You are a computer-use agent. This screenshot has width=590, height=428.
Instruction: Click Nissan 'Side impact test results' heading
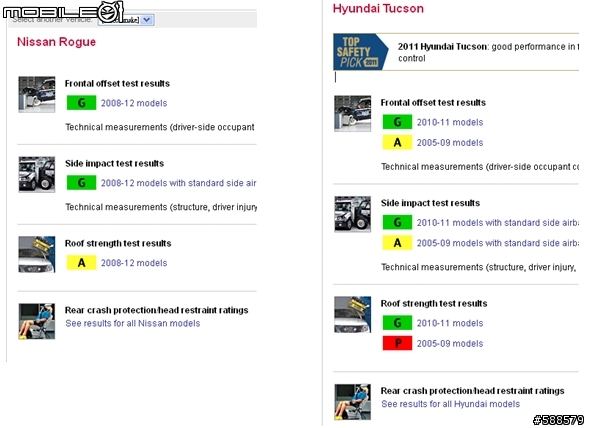114,163
